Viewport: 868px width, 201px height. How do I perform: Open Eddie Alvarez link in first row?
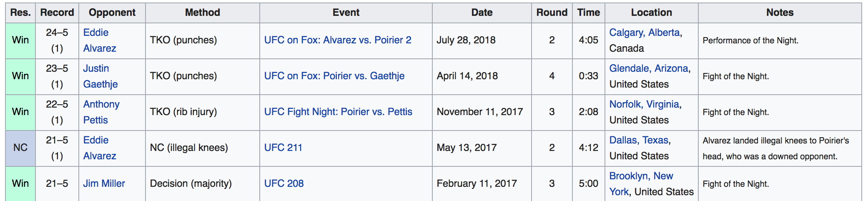96,33
